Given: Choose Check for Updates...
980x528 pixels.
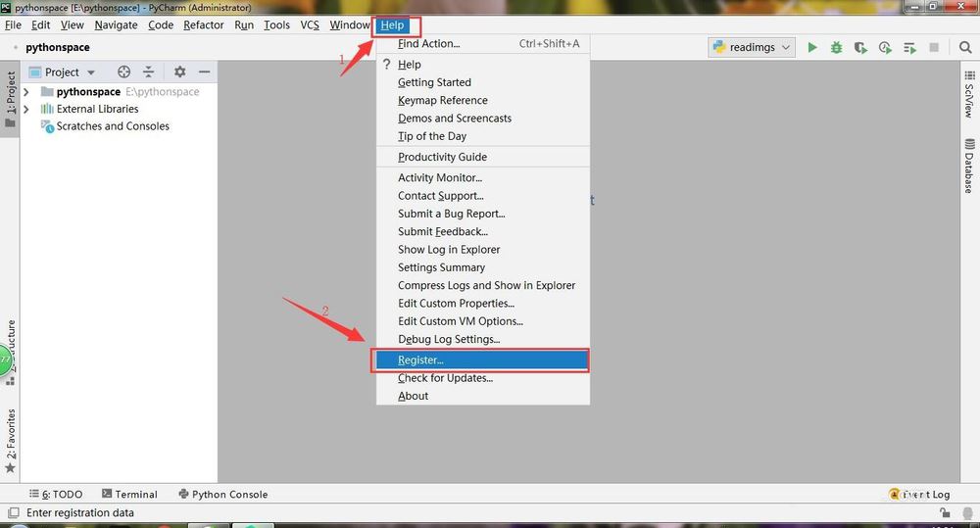Looking at the screenshot, I should [x=483, y=379].
